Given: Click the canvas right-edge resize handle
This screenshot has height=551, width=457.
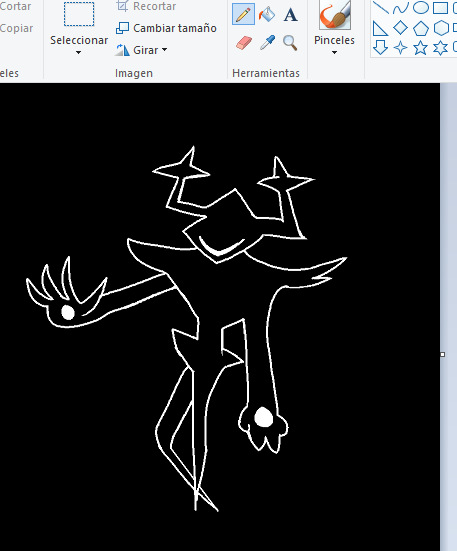Looking at the screenshot, I should coord(443,355).
